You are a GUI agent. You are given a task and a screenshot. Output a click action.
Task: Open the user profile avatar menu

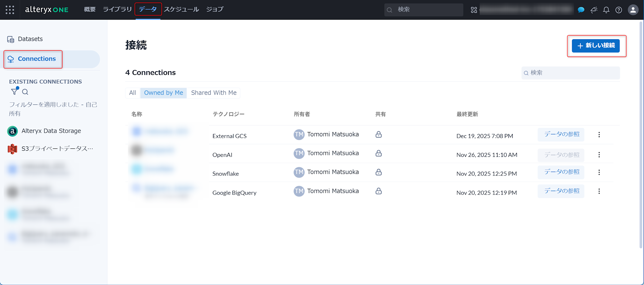(633, 10)
